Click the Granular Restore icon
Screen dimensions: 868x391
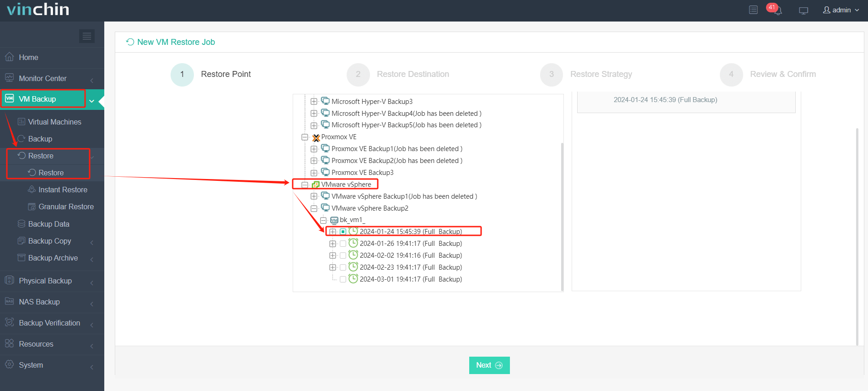pyautogui.click(x=32, y=206)
